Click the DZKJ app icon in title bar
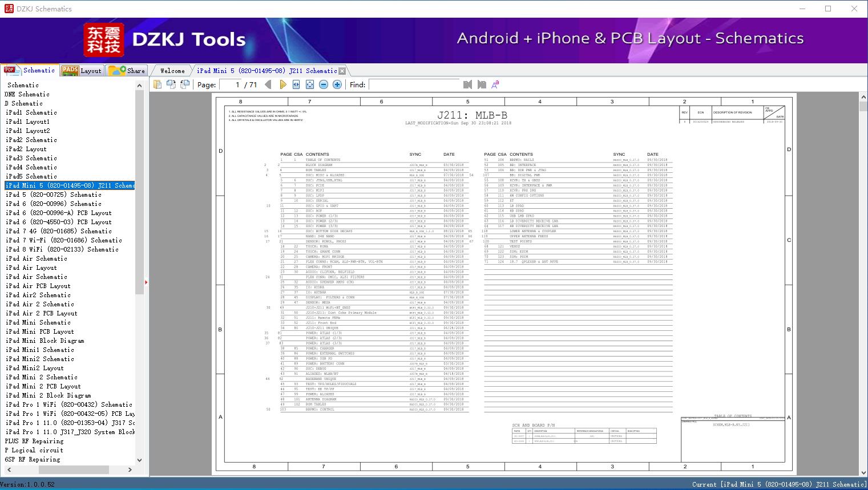This screenshot has height=490, width=868. coord(9,9)
